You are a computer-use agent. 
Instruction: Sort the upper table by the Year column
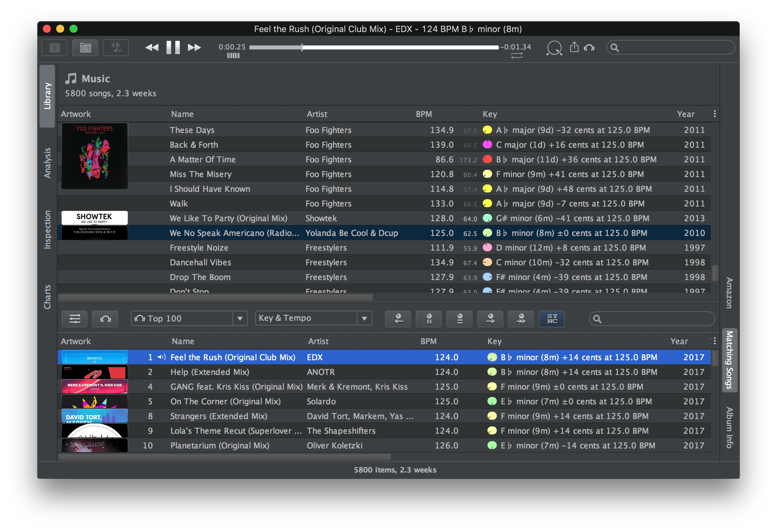pos(686,114)
